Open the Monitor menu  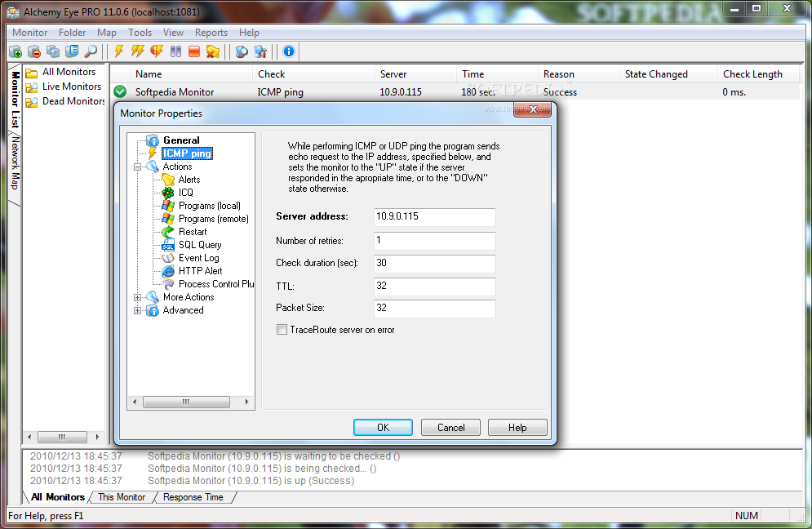pos(29,33)
